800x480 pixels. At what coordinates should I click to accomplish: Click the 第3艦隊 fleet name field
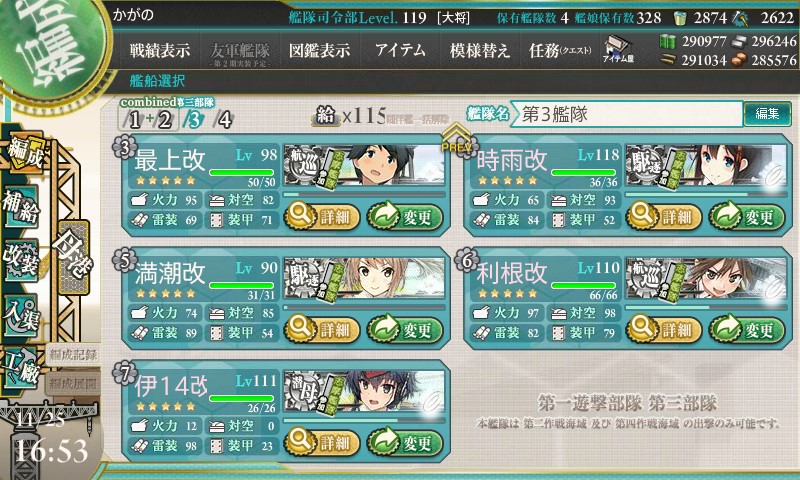626,114
